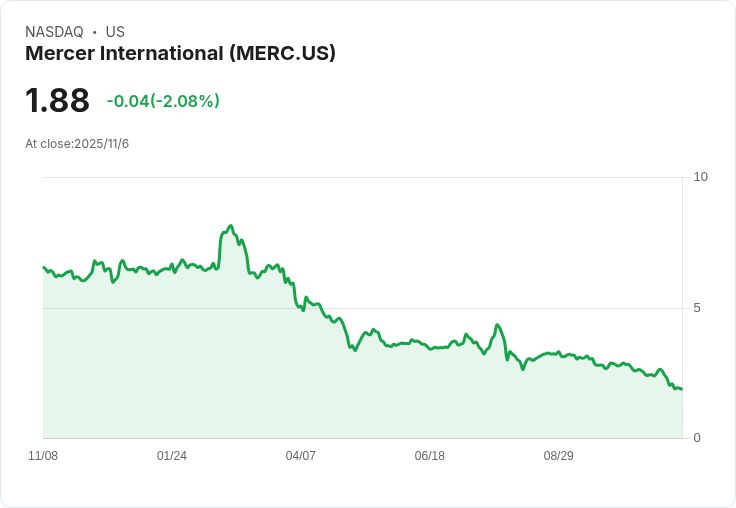Click the y-axis label 10

pyautogui.click(x=700, y=177)
